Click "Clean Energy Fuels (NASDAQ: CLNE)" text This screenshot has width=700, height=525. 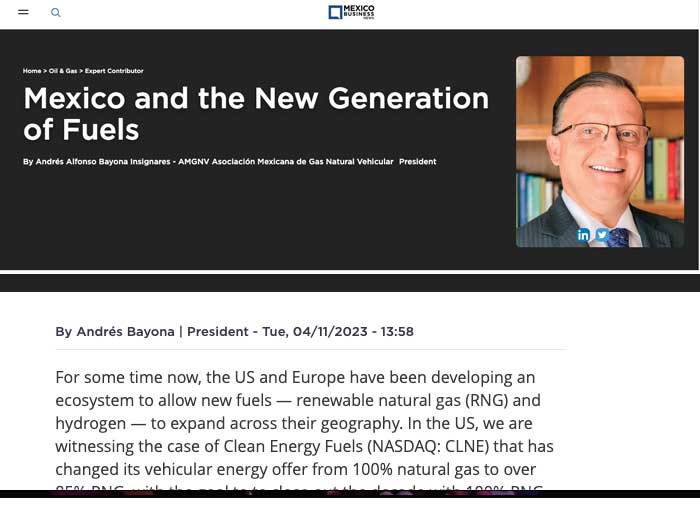(x=356, y=446)
